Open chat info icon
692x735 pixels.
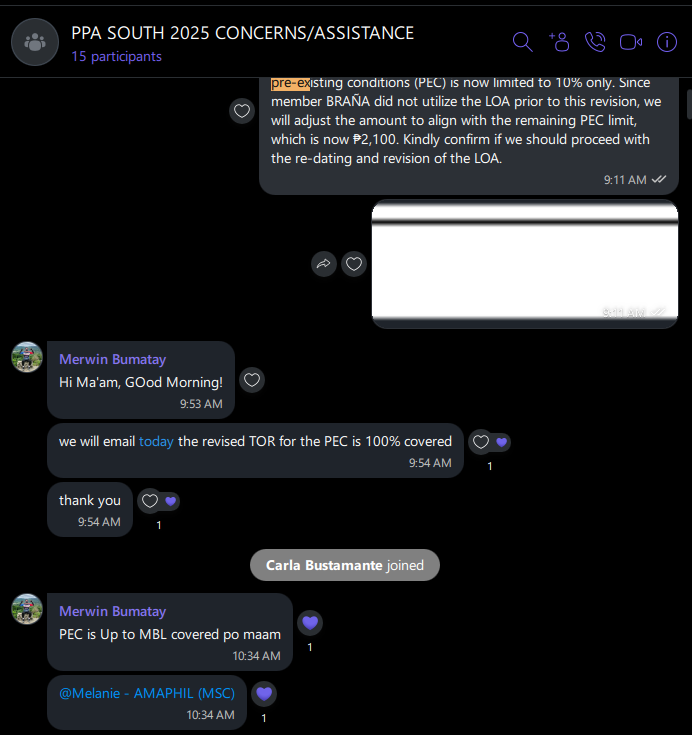pyautogui.click(x=667, y=42)
